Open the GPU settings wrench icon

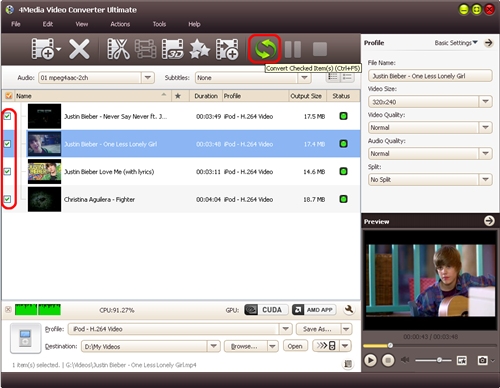pos(349,310)
